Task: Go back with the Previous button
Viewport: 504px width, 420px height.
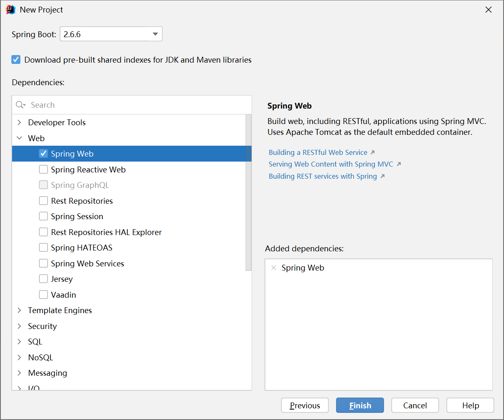Action: coord(305,405)
